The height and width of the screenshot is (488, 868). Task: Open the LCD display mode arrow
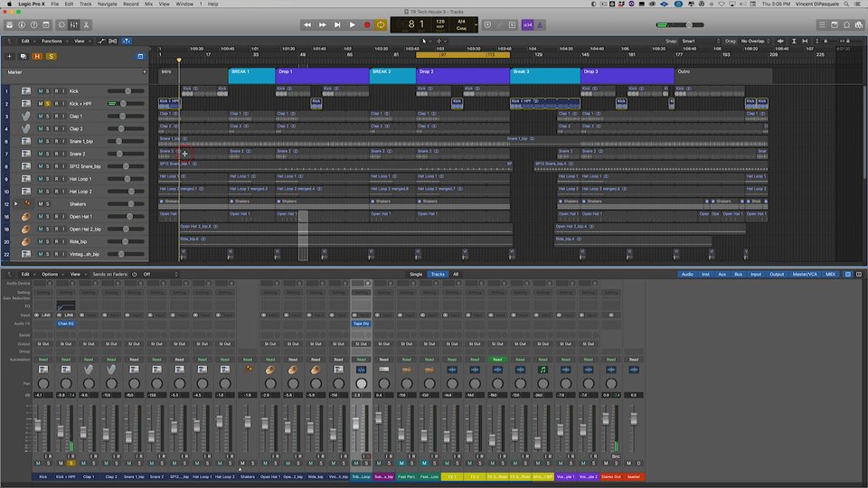pyautogui.click(x=476, y=25)
